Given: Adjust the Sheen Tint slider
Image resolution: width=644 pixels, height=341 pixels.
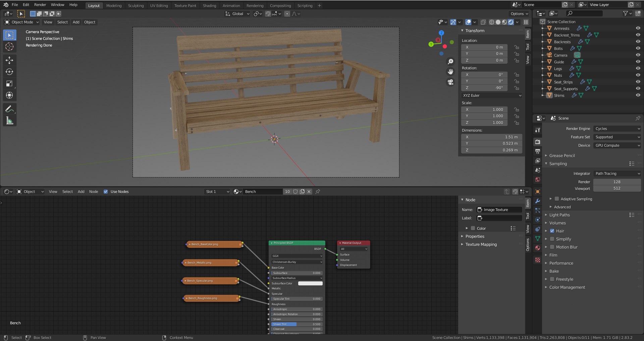Looking at the screenshot, I should point(297,324).
